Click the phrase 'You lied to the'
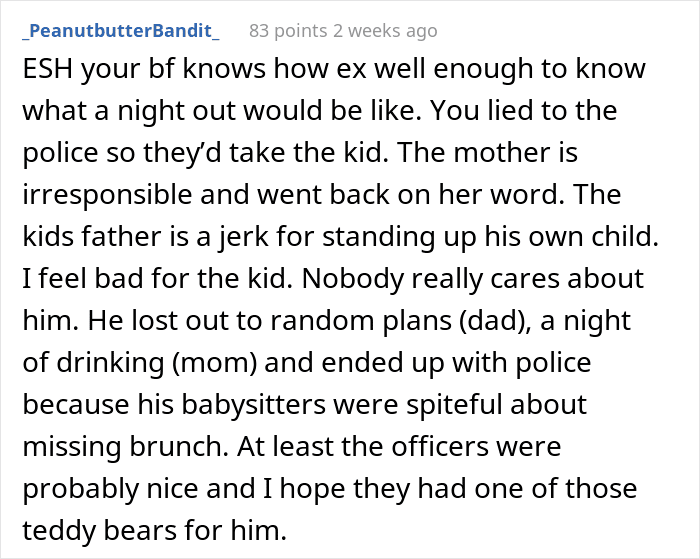 pyautogui.click(x=524, y=110)
